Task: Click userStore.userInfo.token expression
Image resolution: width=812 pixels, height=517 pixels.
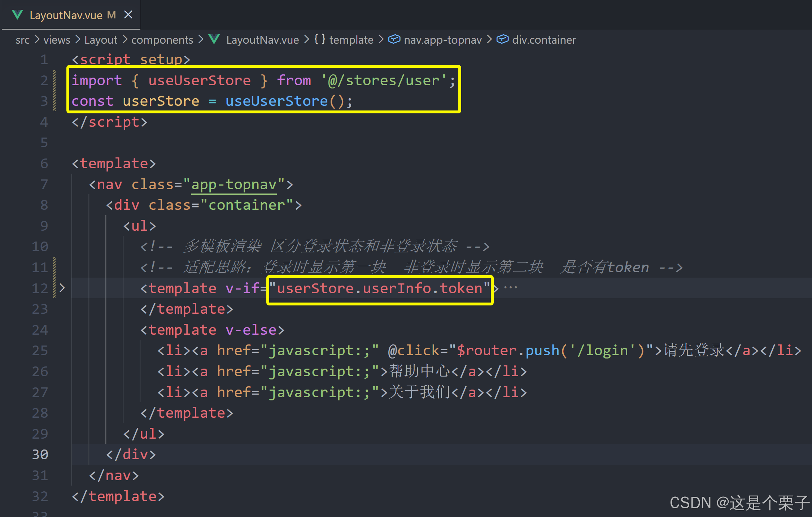Action: (x=379, y=288)
